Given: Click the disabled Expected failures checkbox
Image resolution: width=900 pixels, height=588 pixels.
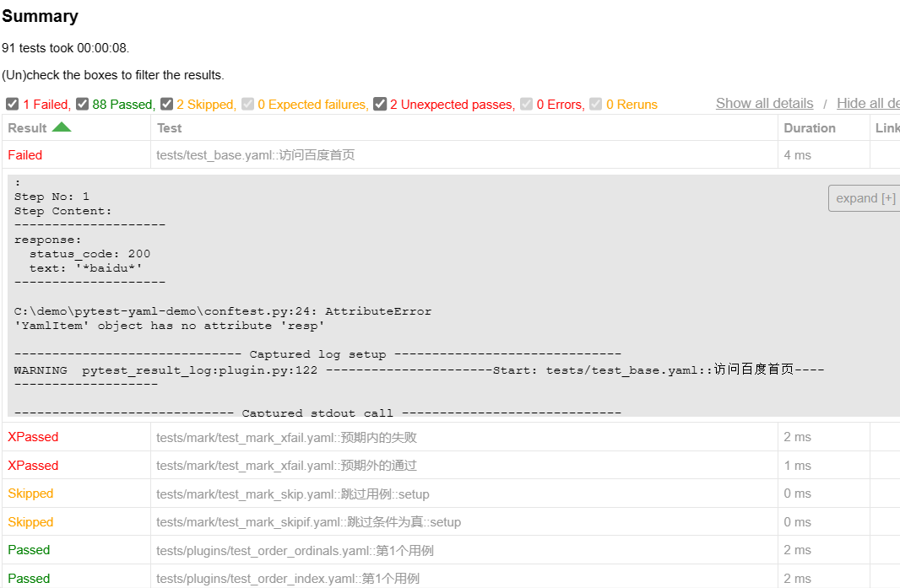Looking at the screenshot, I should (247, 104).
